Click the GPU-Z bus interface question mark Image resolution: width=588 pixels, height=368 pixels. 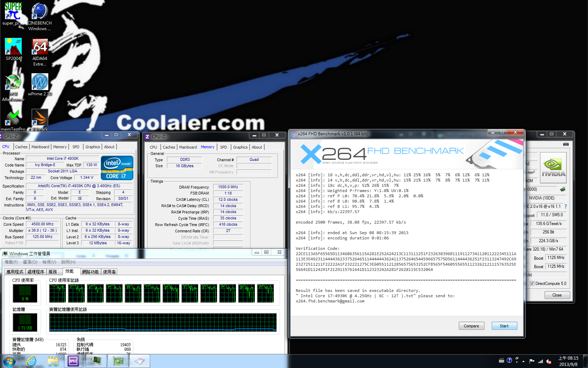pyautogui.click(x=566, y=206)
